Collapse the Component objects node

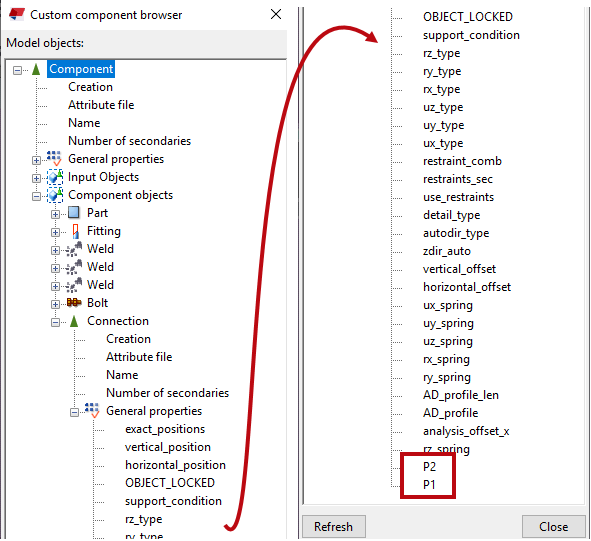tap(36, 196)
